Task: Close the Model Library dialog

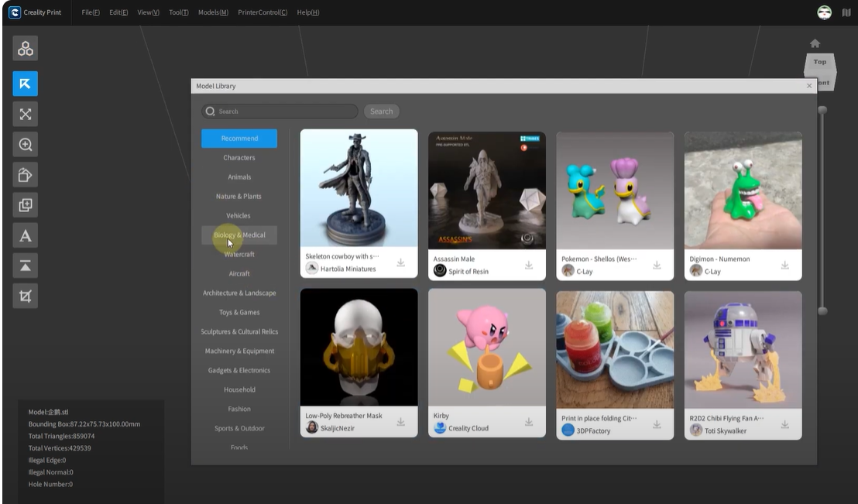Action: pyautogui.click(x=809, y=86)
